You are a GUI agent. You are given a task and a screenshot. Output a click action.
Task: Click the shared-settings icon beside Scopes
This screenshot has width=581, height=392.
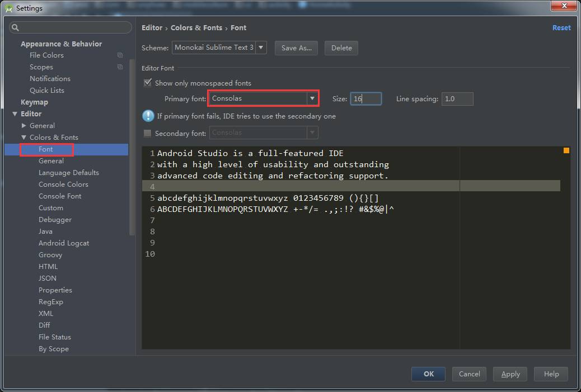click(x=119, y=67)
